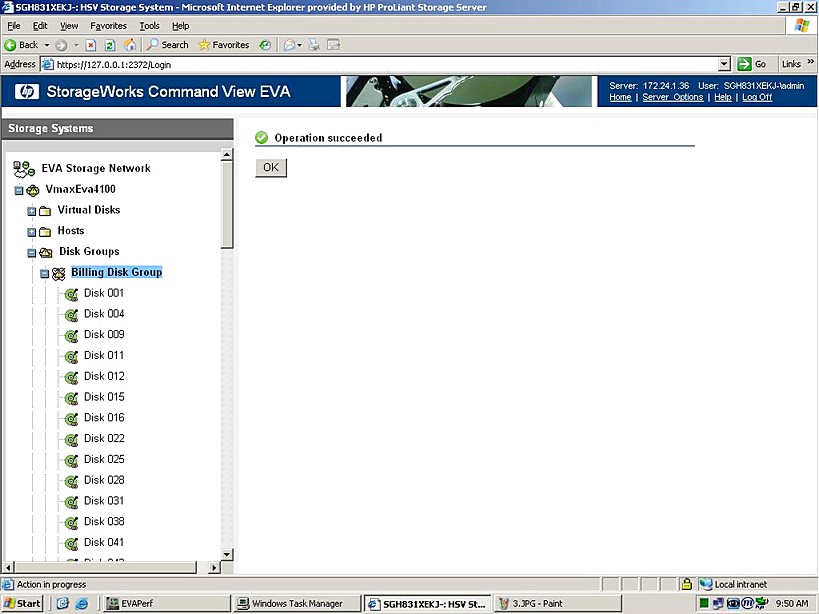Click the Disk Groups folder icon

(46, 253)
